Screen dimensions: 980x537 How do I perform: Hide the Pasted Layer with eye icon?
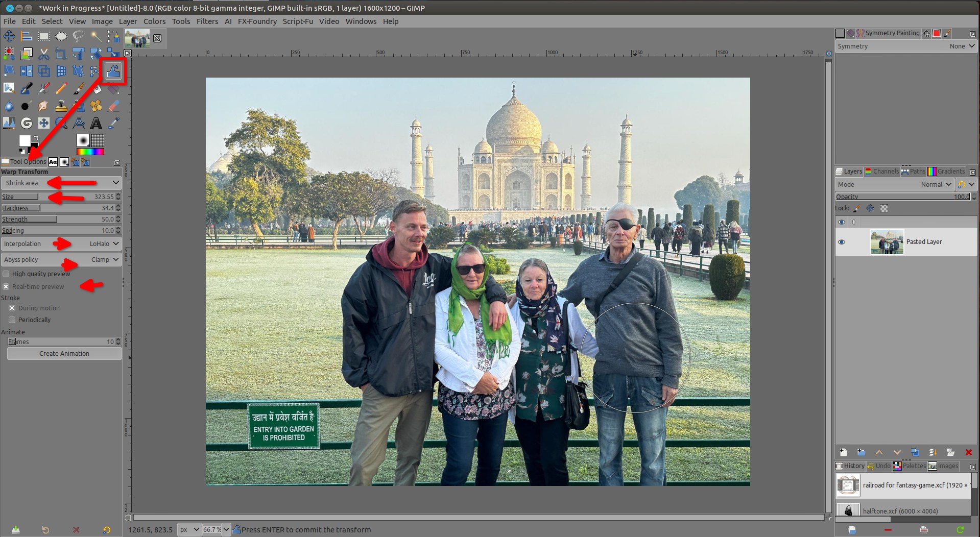tap(842, 242)
